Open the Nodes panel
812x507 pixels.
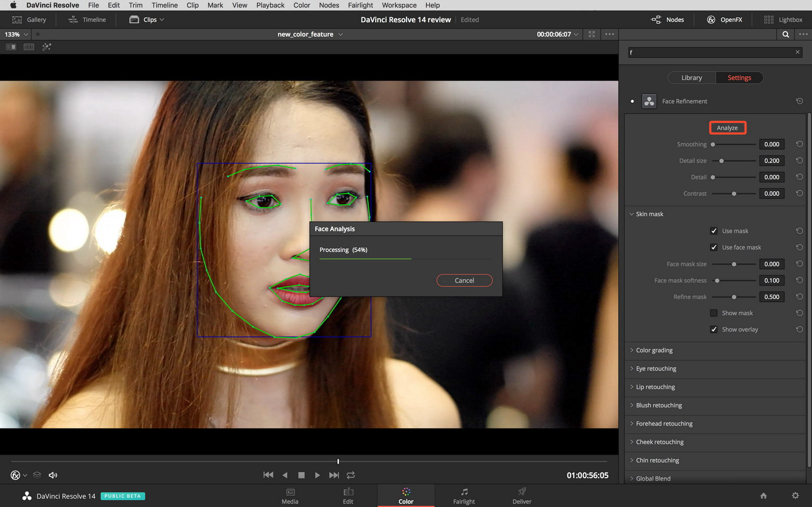coord(667,19)
